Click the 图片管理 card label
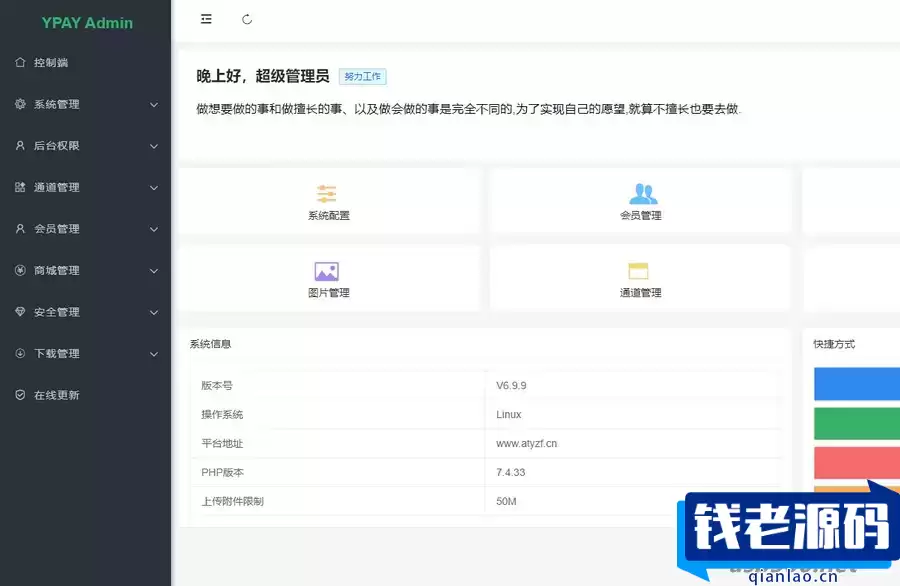 pyautogui.click(x=329, y=293)
